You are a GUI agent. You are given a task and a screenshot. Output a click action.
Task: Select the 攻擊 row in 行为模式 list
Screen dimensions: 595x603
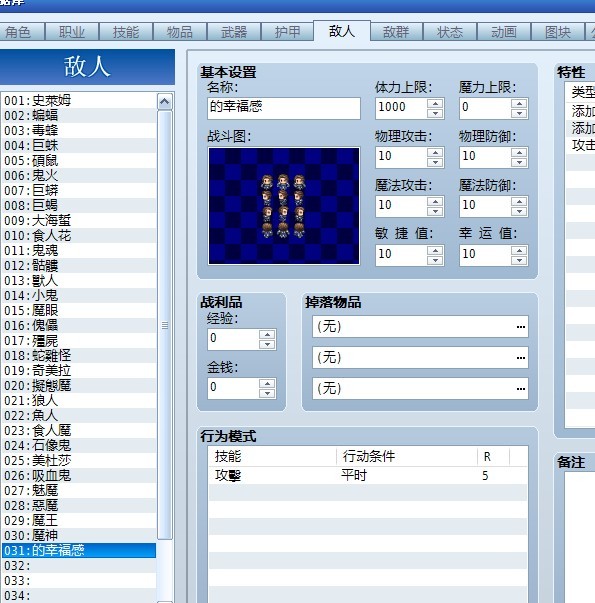coord(367,476)
